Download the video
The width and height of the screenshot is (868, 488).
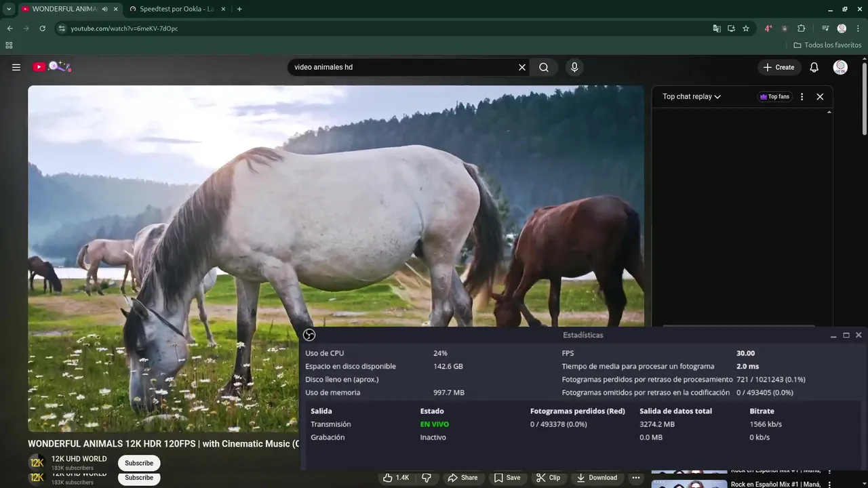coord(597,478)
